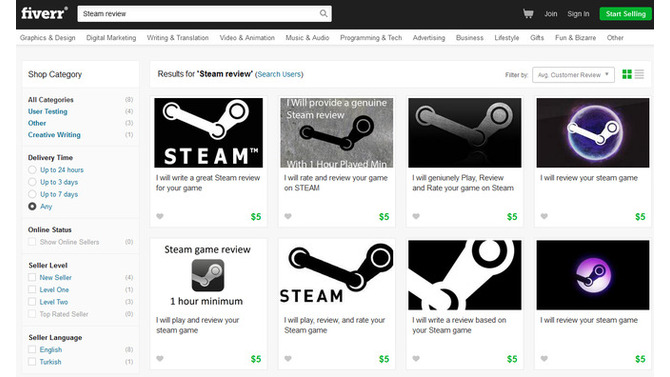Favorite 'write a great Steam review' gig
Viewport: 670px width, 377px height.
(160, 216)
